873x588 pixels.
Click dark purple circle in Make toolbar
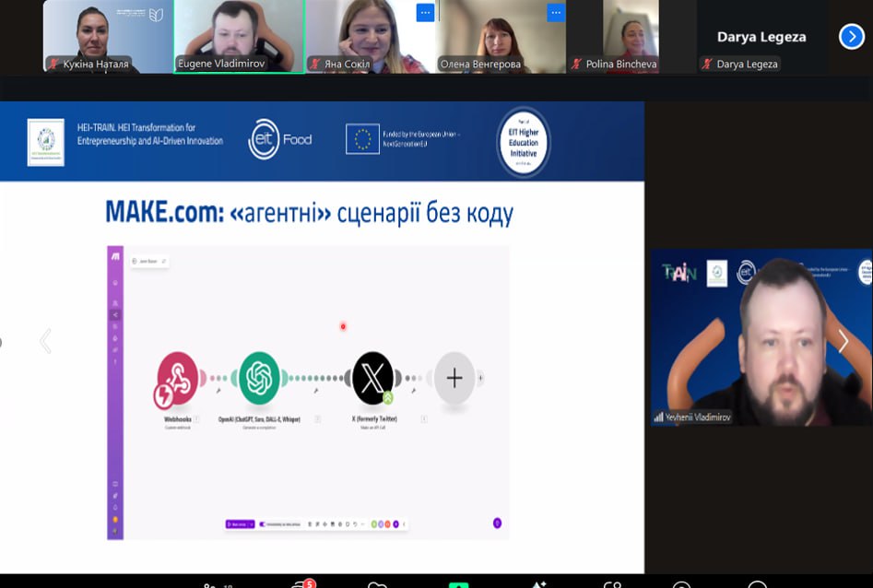pyautogui.click(x=395, y=524)
